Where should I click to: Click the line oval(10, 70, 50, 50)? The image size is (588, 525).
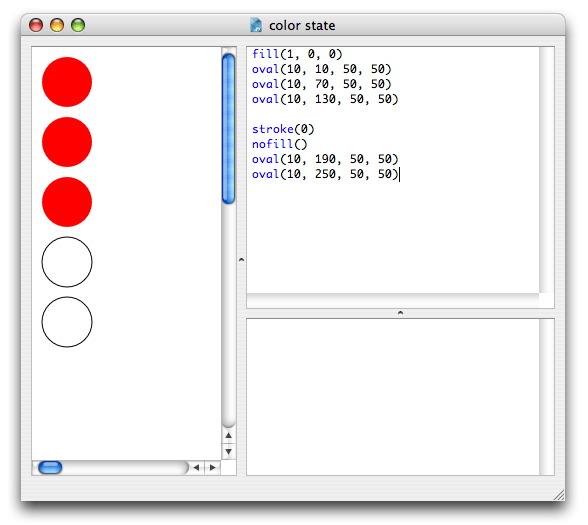[321, 84]
